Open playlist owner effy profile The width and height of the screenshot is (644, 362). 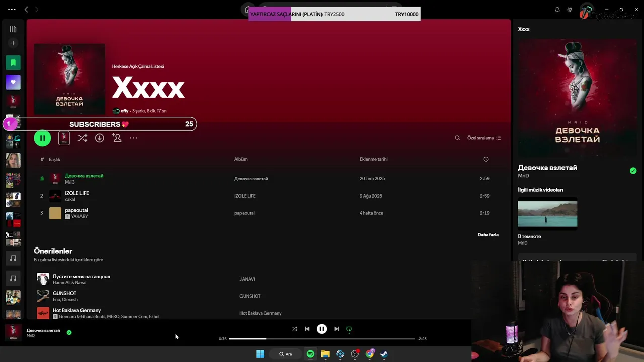(124, 111)
